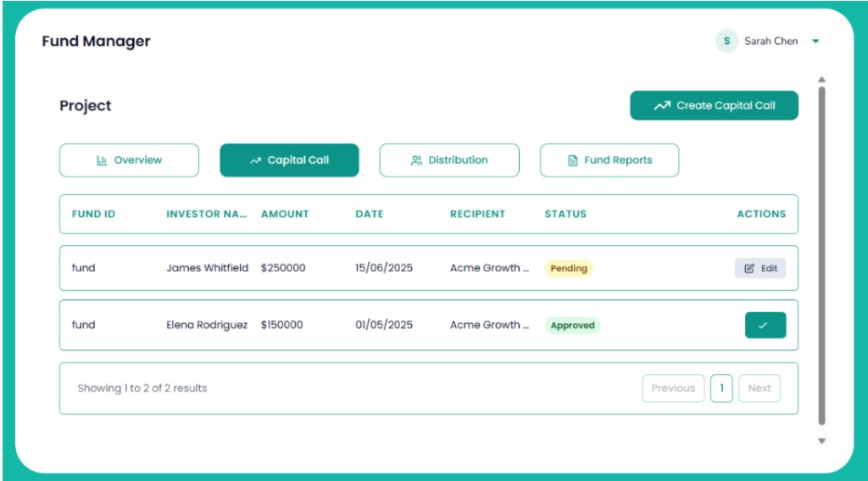This screenshot has height=481, width=868.
Task: Click the people icon on Distribution tab
Action: click(x=416, y=160)
